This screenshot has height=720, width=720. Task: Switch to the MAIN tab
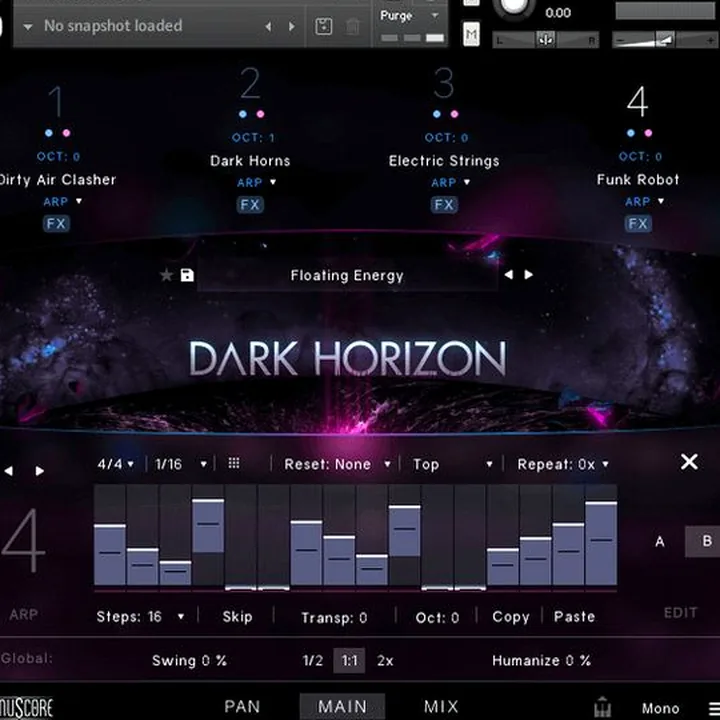342,706
